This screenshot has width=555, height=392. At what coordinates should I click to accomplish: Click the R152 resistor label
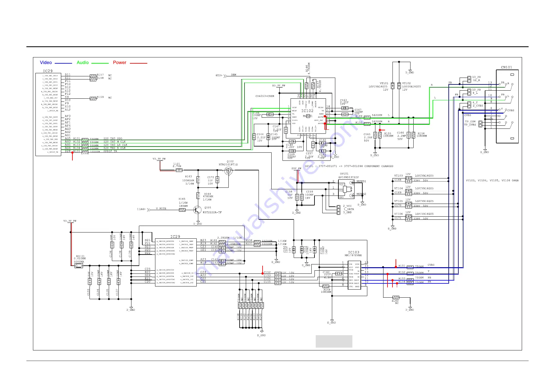(402, 272)
